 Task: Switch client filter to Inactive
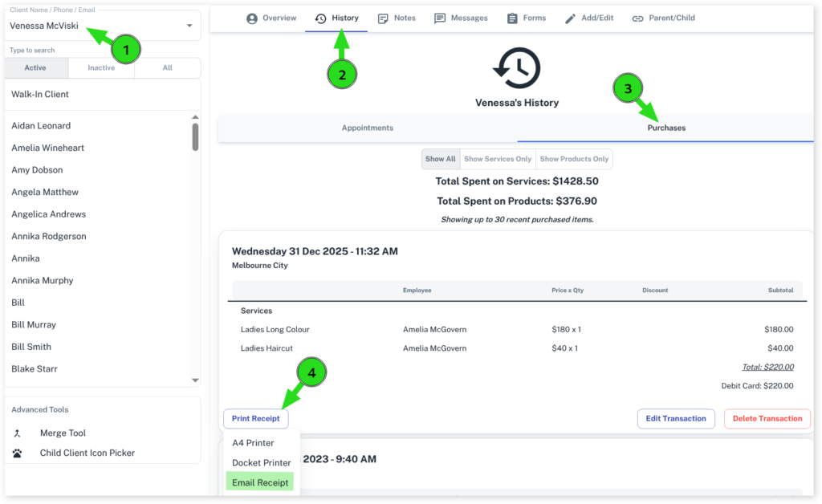click(x=101, y=68)
